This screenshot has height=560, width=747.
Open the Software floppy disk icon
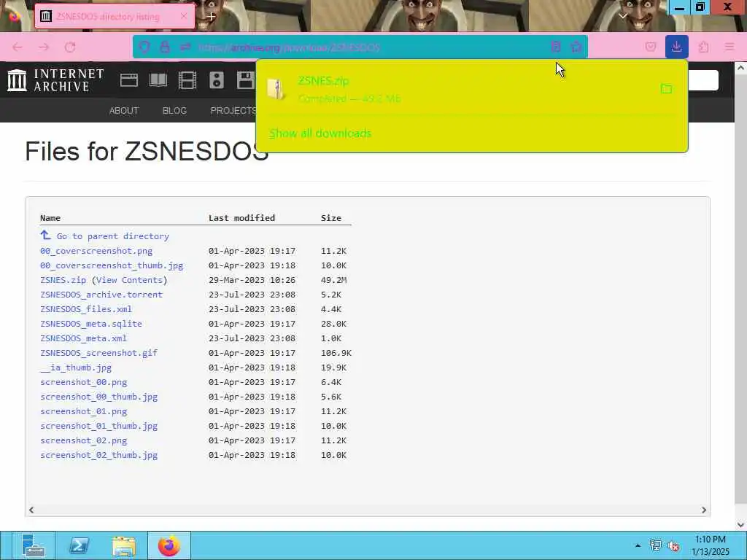245,80
